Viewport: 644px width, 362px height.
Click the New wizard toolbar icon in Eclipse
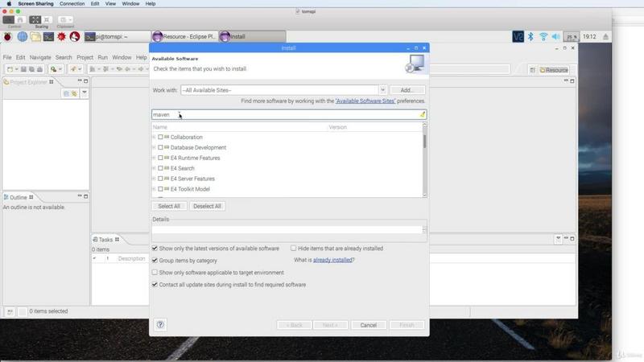tap(10, 69)
